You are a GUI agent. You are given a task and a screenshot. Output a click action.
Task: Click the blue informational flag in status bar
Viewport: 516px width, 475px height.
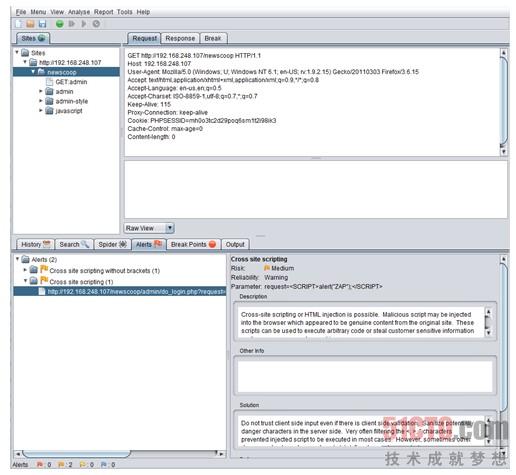104,464
